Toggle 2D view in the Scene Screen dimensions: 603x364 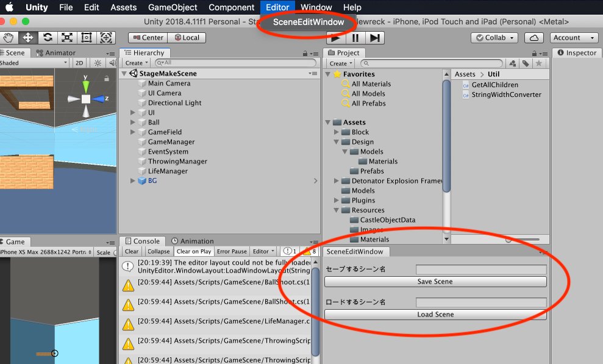coord(79,63)
